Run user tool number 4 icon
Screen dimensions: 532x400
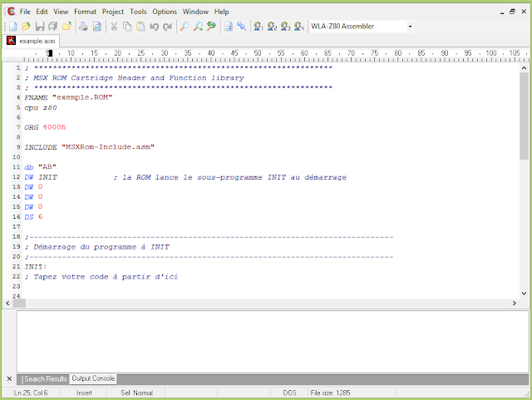click(298, 27)
